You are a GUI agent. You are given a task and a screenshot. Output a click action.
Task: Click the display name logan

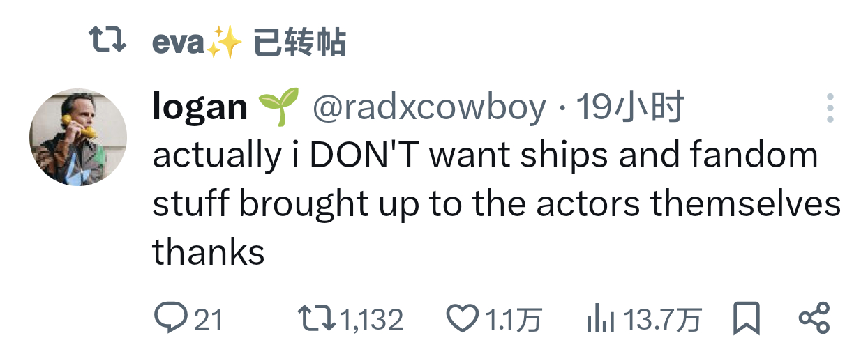200,107
